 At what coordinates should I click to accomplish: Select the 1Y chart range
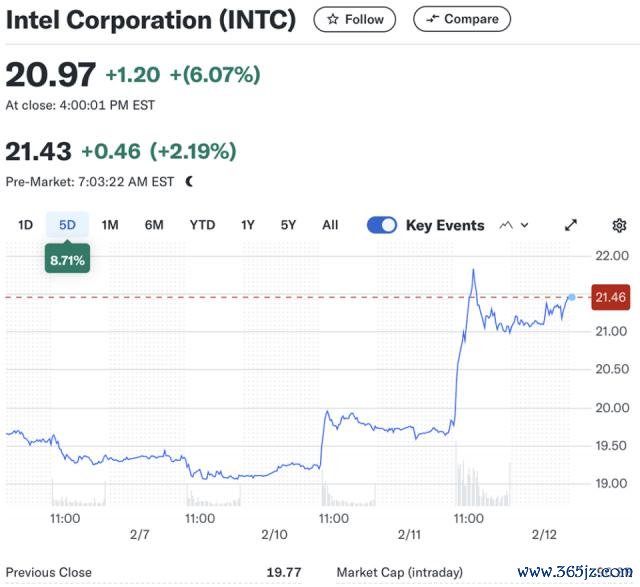point(247,225)
